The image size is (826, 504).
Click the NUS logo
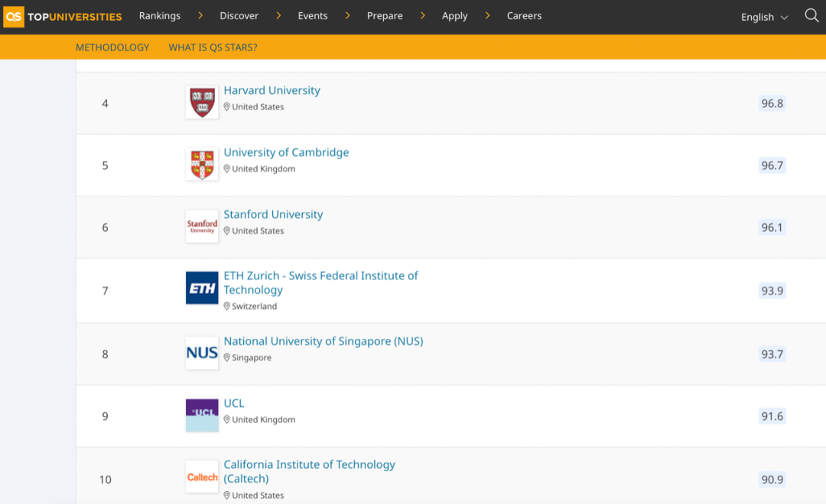(x=202, y=353)
